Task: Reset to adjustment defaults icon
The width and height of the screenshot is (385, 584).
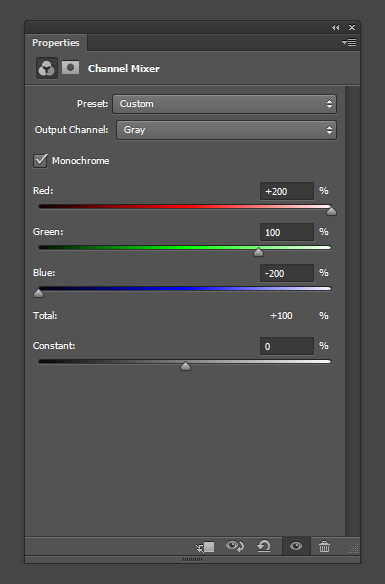Action: pyautogui.click(x=264, y=546)
